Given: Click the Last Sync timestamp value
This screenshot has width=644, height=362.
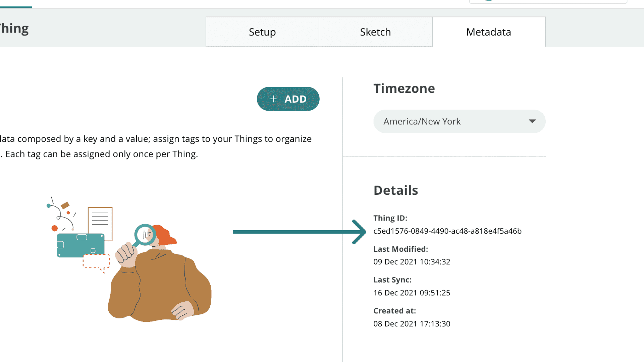Looking at the screenshot, I should (x=412, y=293).
